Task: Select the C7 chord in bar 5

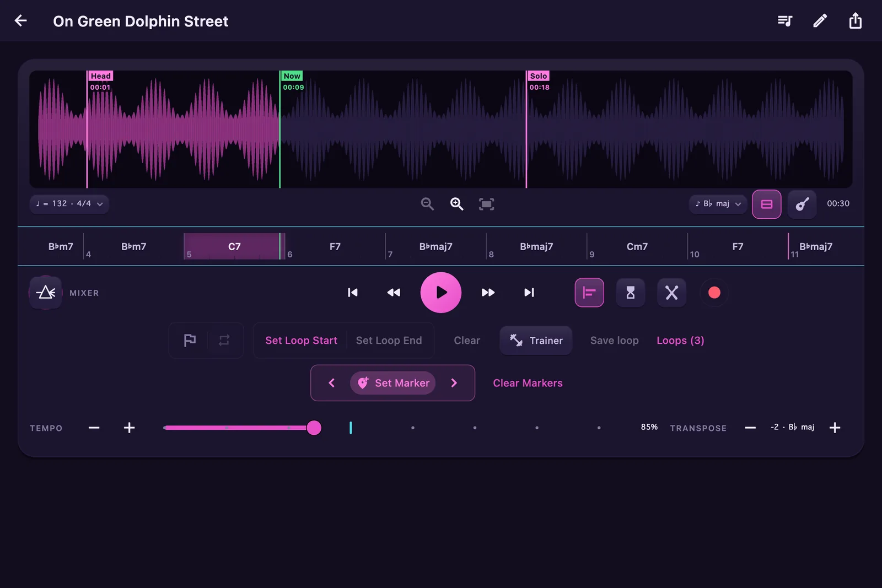Action: point(234,246)
